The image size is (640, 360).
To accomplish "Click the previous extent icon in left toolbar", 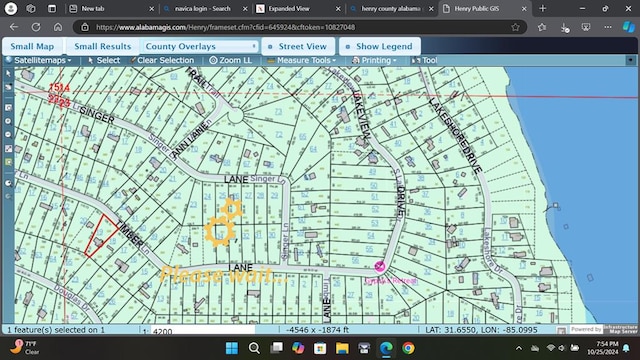I will tap(8, 183).
